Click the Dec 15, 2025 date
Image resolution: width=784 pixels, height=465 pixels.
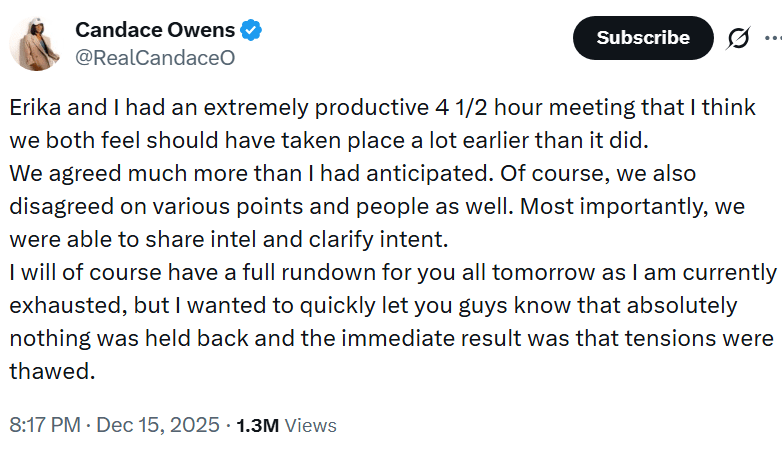(159, 425)
